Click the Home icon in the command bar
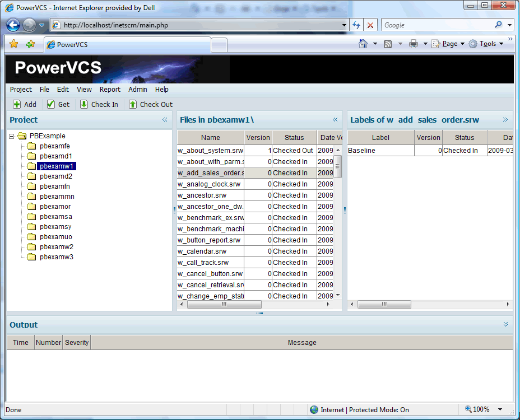Screen dimensions: 520x420 click(363, 44)
